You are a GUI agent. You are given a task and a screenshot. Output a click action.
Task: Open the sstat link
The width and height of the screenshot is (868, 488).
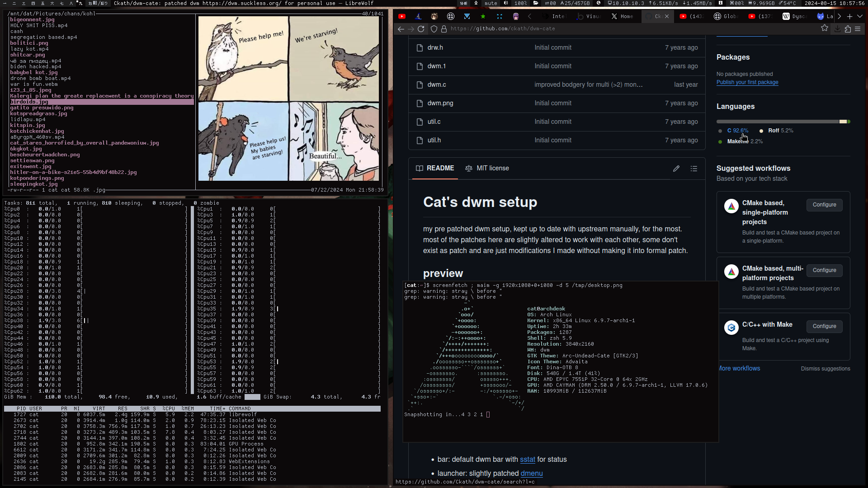[527, 460]
